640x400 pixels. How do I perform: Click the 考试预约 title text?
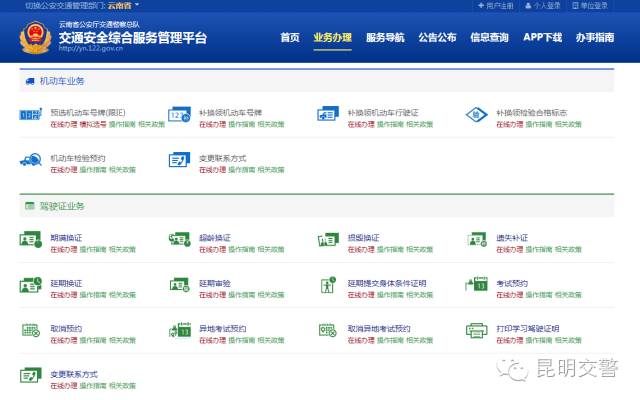(x=512, y=283)
